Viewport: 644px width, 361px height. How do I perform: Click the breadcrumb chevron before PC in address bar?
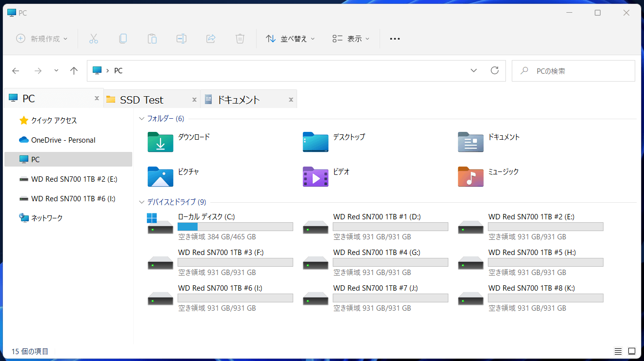107,71
